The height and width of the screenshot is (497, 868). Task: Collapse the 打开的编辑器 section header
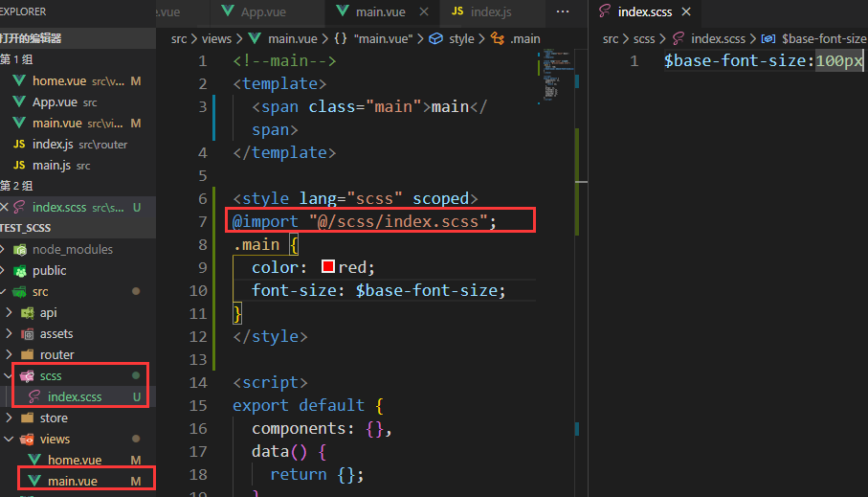(x=78, y=38)
